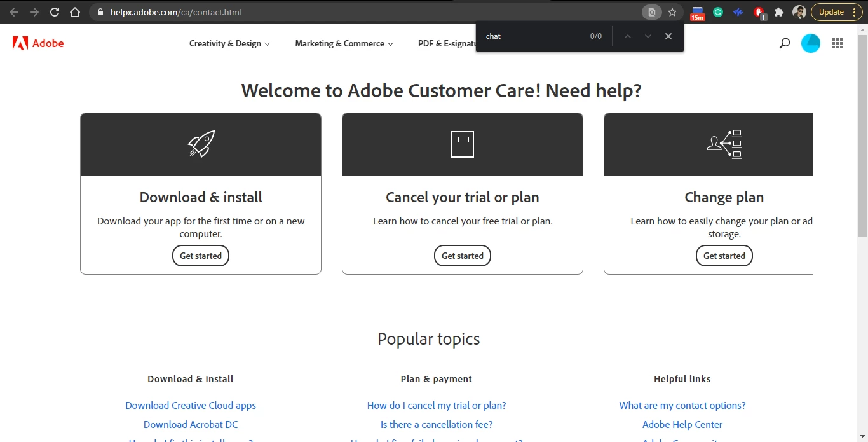The image size is (868, 442).
Task: Go back with browser back arrow
Action: pos(14,12)
